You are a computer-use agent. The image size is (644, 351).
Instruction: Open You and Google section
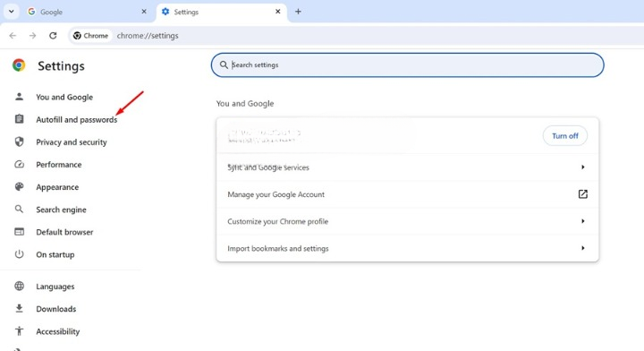click(x=64, y=97)
